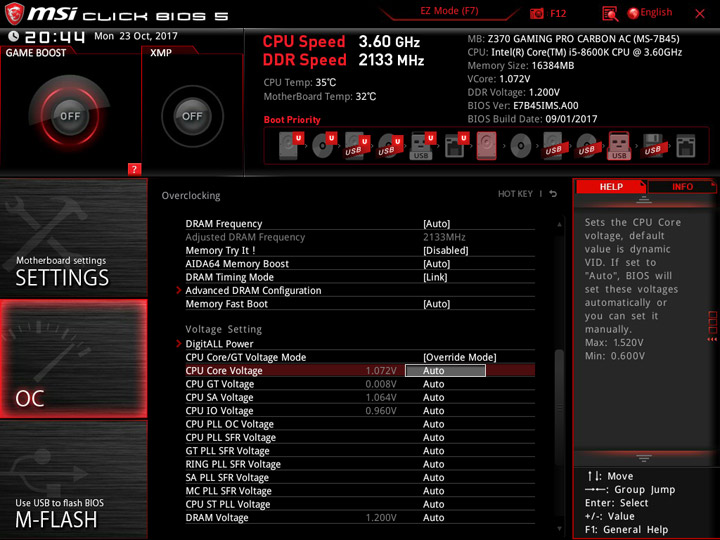Image resolution: width=720 pixels, height=540 pixels.
Task: Open the DRAM Frequency [Auto] value
Action: coord(436,224)
